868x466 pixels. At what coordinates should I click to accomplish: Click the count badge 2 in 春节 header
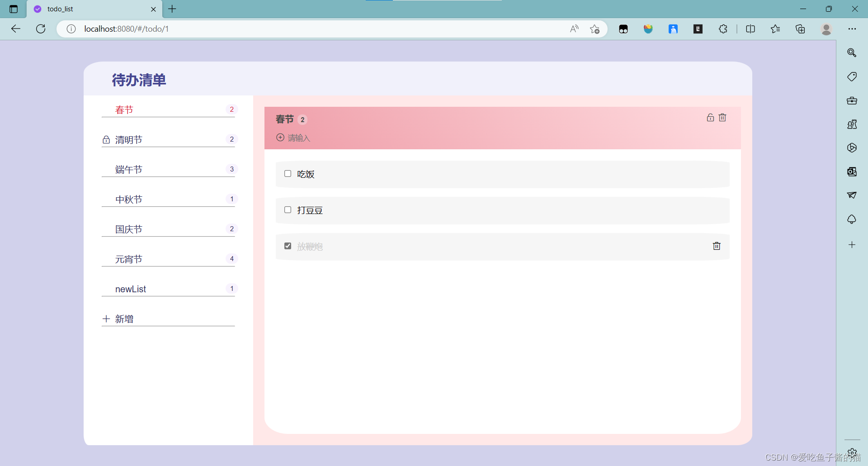pos(302,120)
